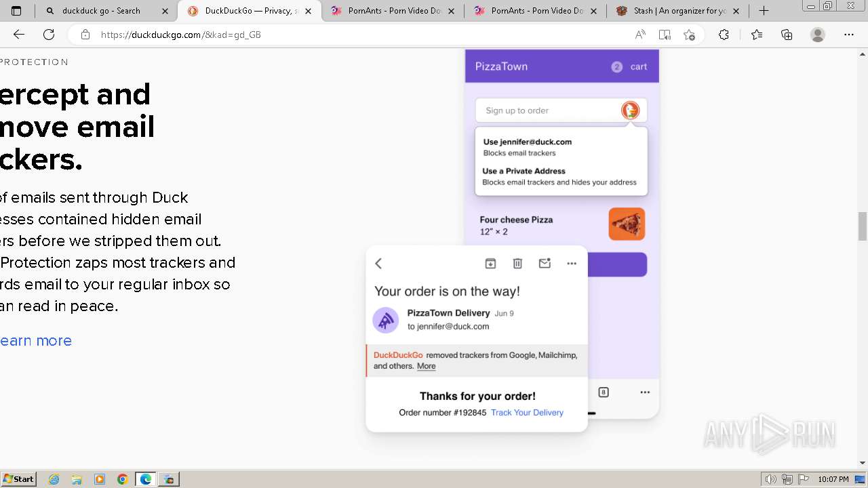Click the volume tray icon

(771, 479)
